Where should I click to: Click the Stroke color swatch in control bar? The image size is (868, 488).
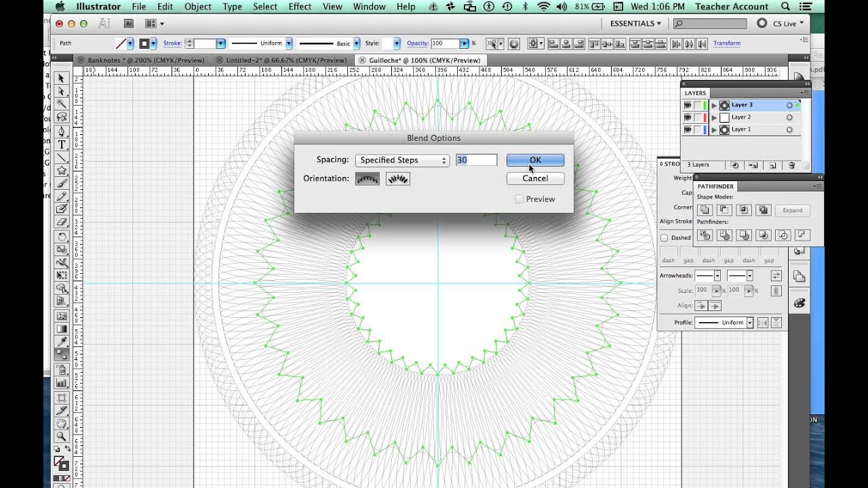[x=144, y=43]
